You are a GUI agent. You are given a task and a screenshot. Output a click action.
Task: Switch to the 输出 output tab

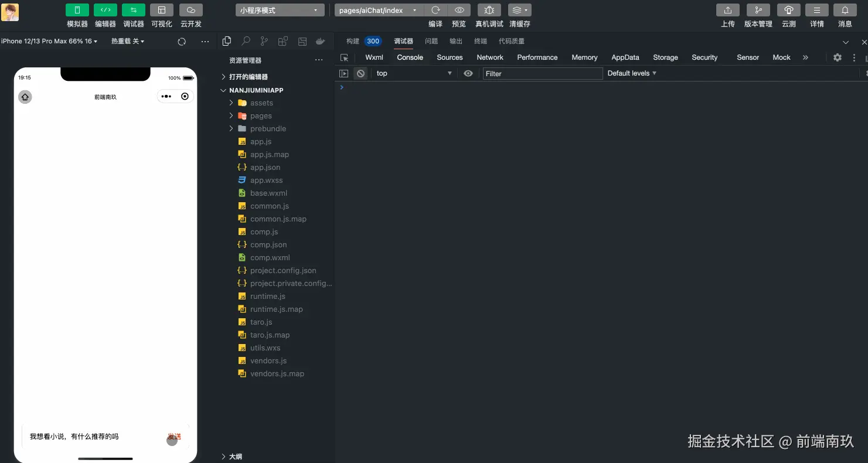click(456, 41)
